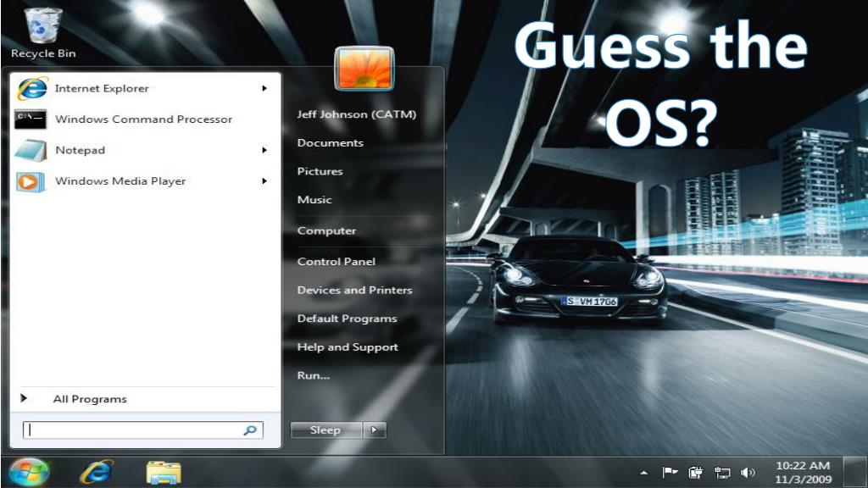Open Documents from Start menu

331,142
